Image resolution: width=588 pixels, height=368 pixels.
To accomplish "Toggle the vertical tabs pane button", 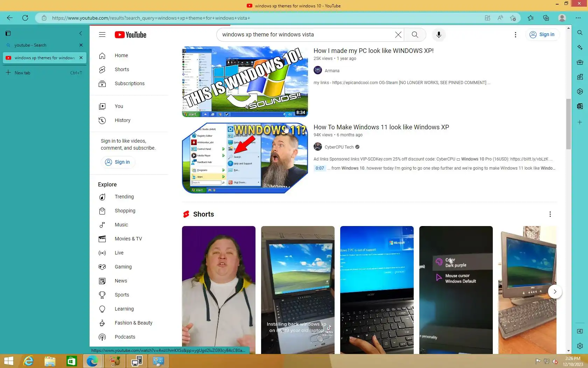I will [8, 33].
